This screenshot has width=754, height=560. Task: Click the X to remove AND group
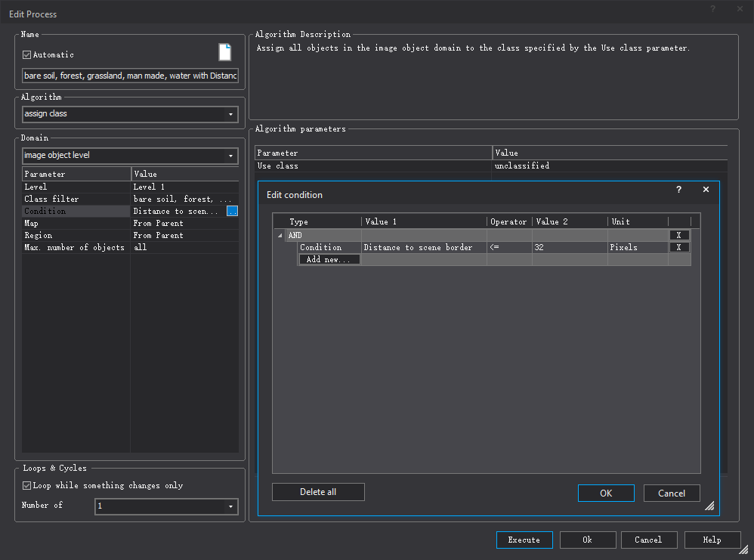click(x=678, y=235)
